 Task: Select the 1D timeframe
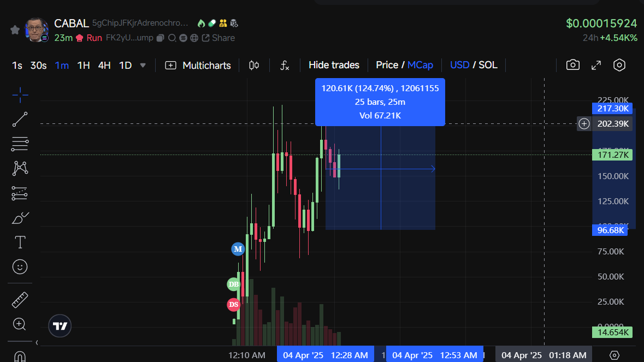click(125, 66)
